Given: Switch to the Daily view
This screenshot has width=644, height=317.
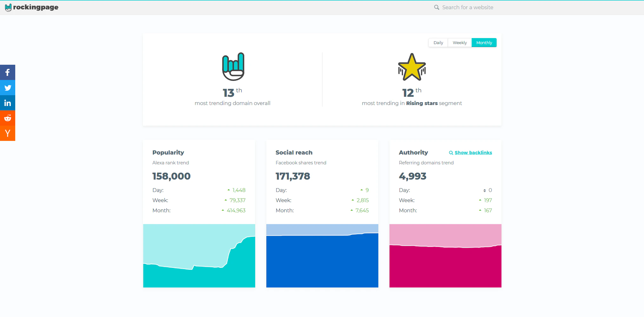Looking at the screenshot, I should click(x=438, y=43).
